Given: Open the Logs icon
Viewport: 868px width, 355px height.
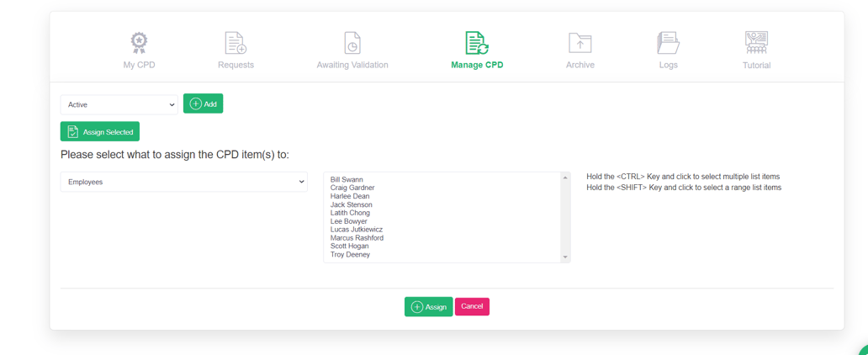Looking at the screenshot, I should click(x=668, y=42).
